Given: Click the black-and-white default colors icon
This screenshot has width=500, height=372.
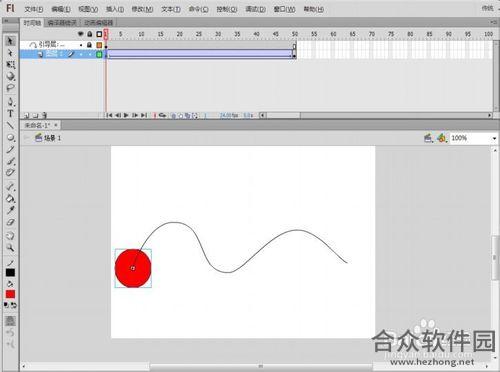Looking at the screenshot, I should point(6,305).
